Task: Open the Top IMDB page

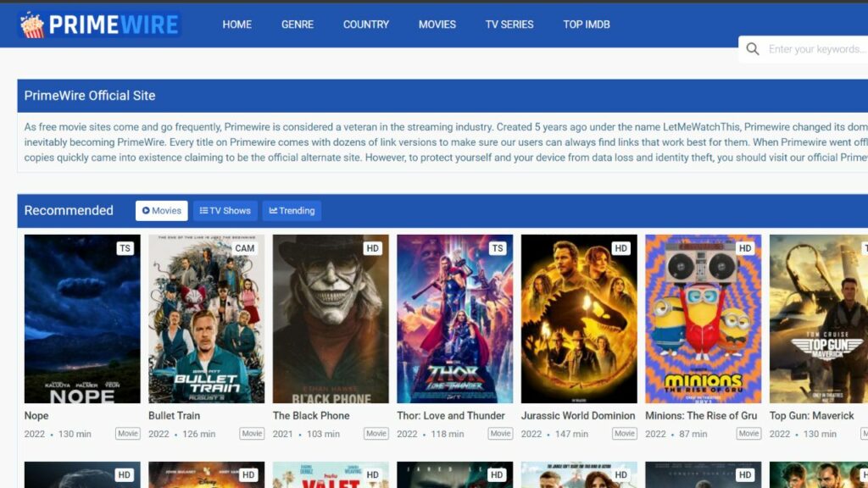Action: pyautogui.click(x=587, y=25)
